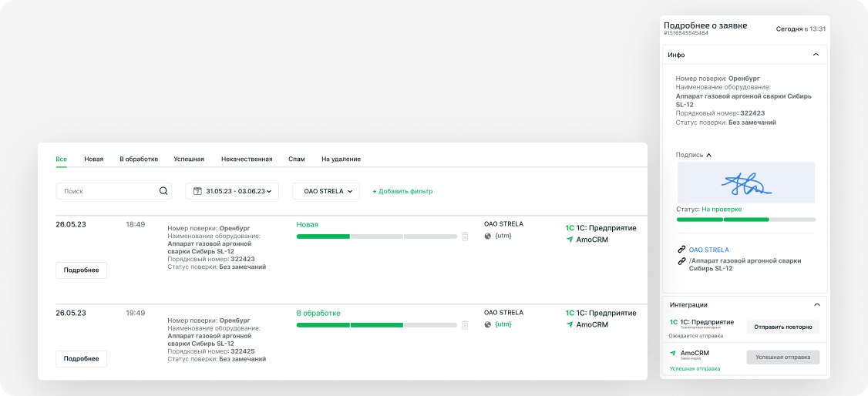This screenshot has height=396, width=868.
Task: Click the signature image thumbnail
Action: pos(746,183)
